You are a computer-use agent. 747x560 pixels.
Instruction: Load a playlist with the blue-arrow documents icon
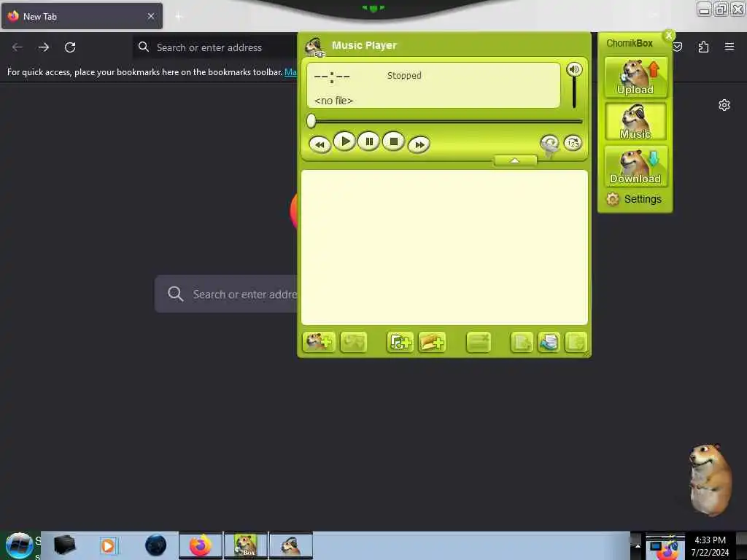tap(549, 342)
